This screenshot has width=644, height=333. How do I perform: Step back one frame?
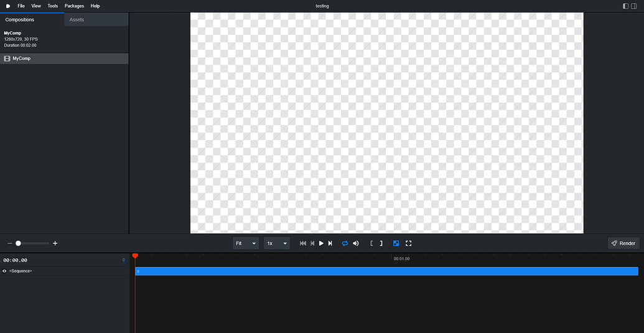tap(312, 243)
